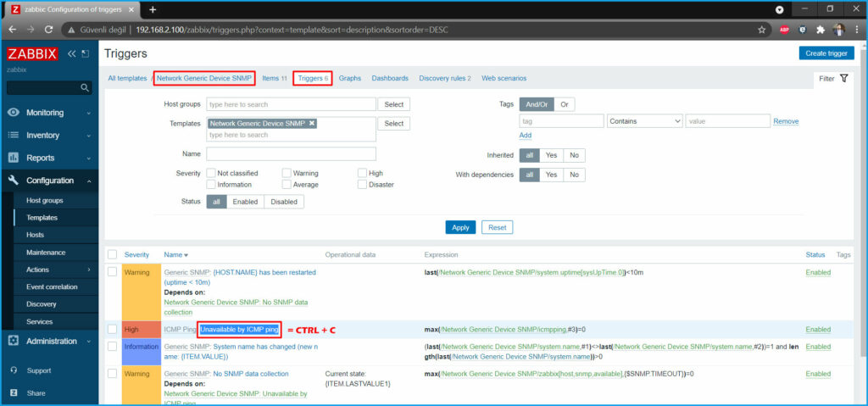Expand the Administration menu section
This screenshot has width=868, height=406.
[88, 342]
